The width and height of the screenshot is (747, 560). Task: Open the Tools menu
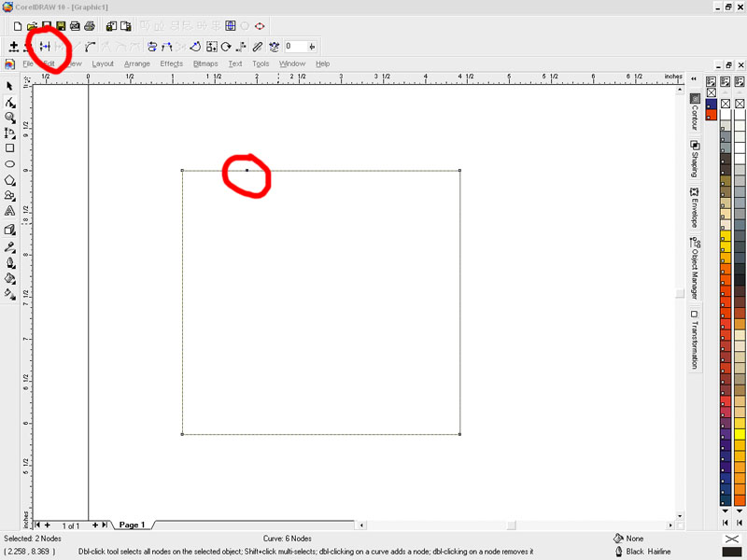[261, 63]
